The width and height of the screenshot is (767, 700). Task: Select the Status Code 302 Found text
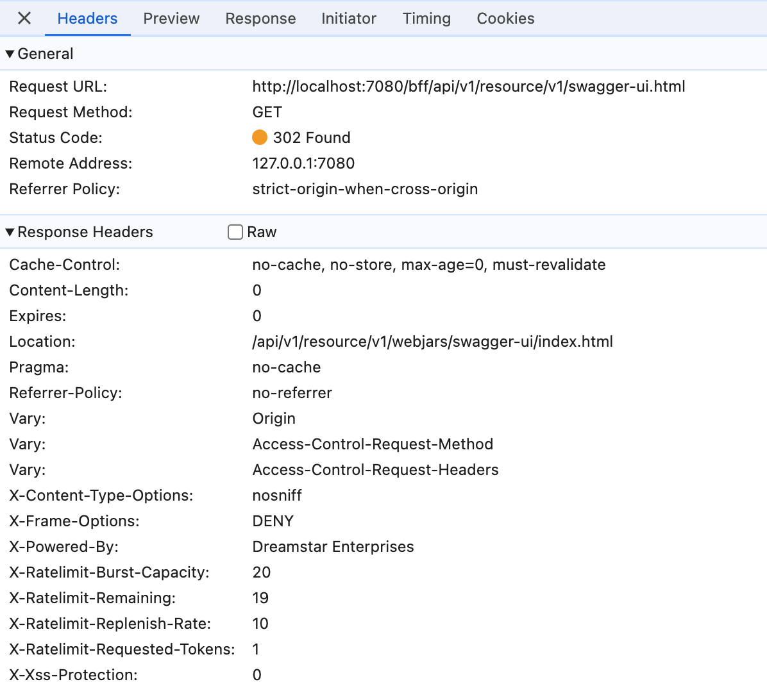tap(312, 137)
